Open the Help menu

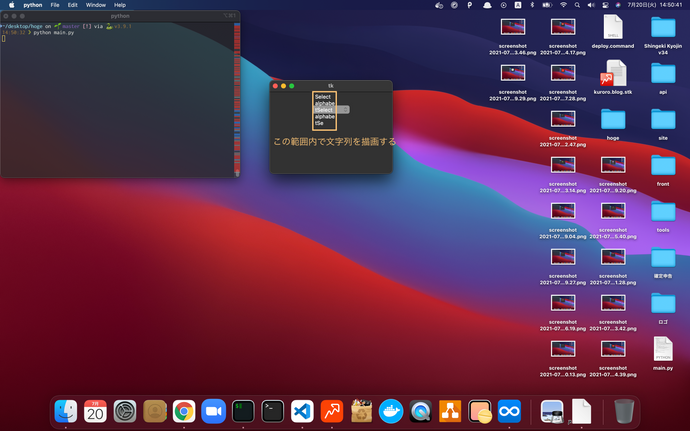[x=120, y=5]
